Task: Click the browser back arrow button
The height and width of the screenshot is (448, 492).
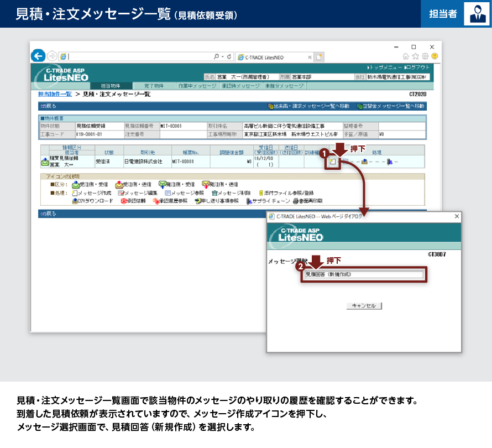Action: [x=38, y=56]
